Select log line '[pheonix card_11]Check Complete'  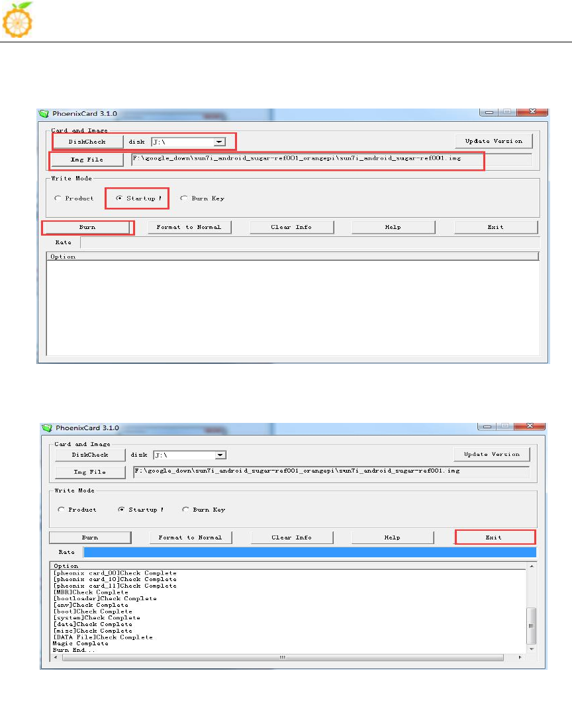115,586
